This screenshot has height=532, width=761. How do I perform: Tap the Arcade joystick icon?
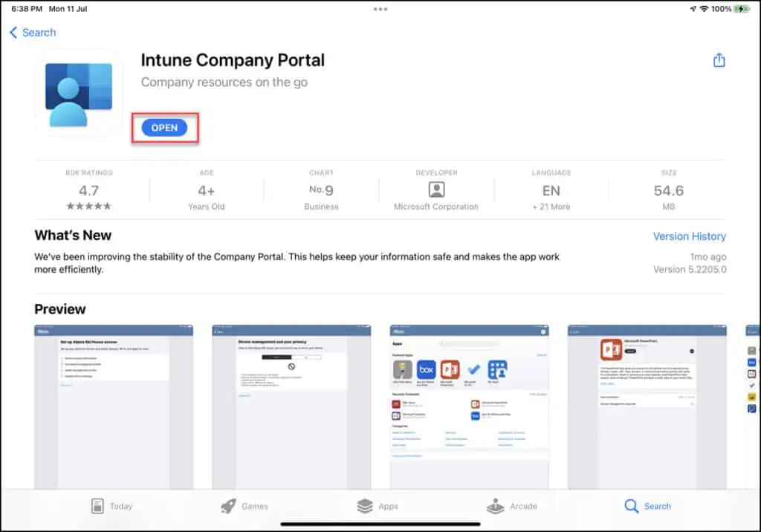point(495,506)
